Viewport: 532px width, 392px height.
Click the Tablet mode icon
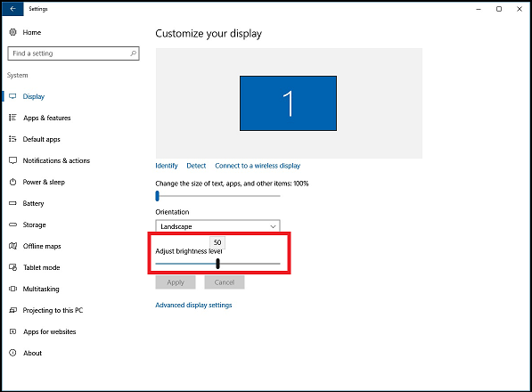(x=12, y=267)
